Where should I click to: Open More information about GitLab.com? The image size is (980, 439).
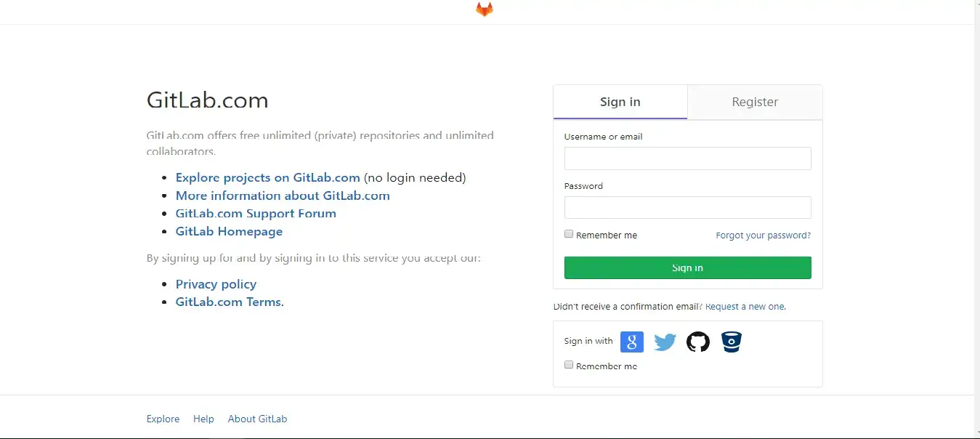click(x=283, y=196)
